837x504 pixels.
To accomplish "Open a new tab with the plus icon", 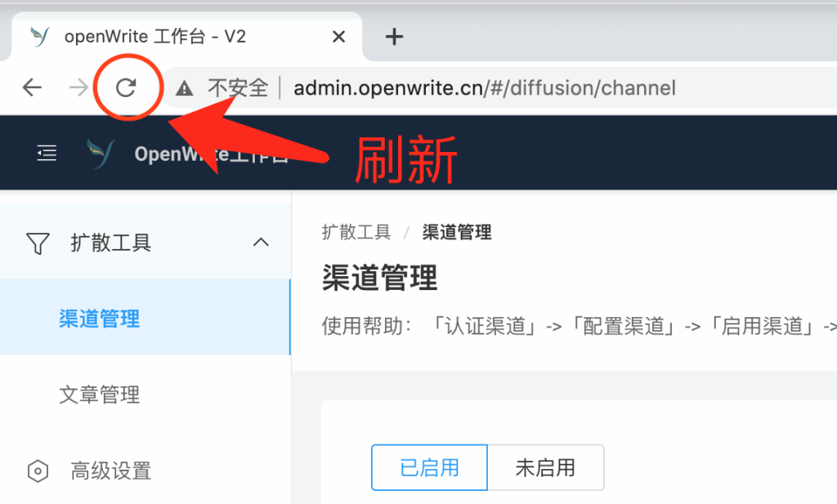I will coord(394,37).
